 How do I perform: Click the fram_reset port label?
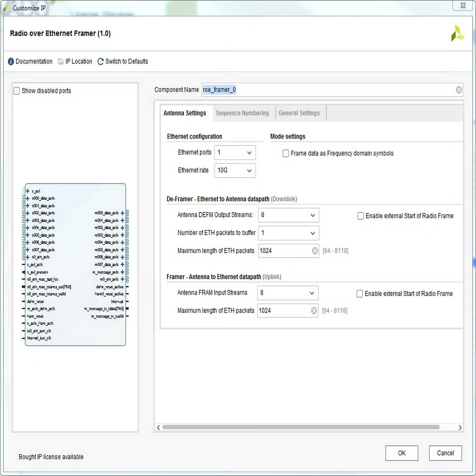pyautogui.click(x=35, y=316)
